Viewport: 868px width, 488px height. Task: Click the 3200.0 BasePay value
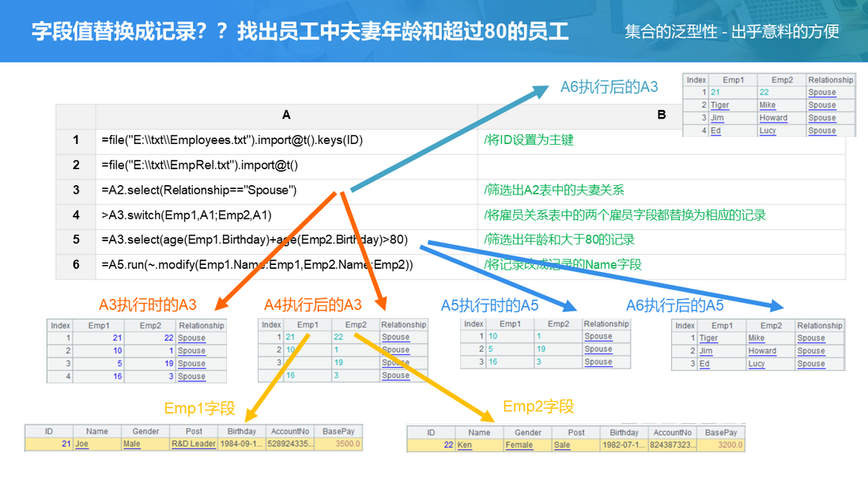point(729,445)
